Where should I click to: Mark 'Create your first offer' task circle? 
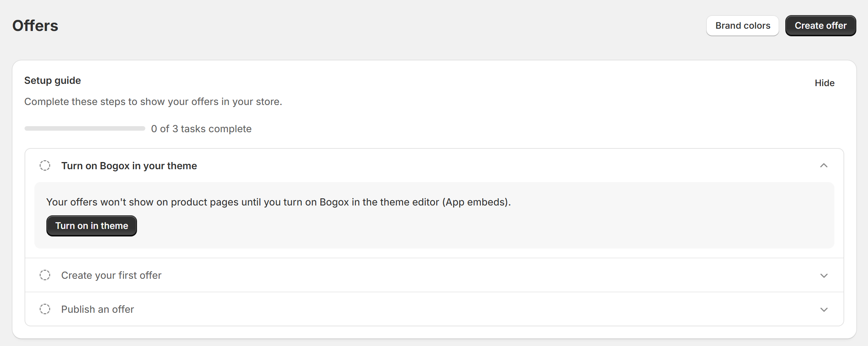point(45,275)
